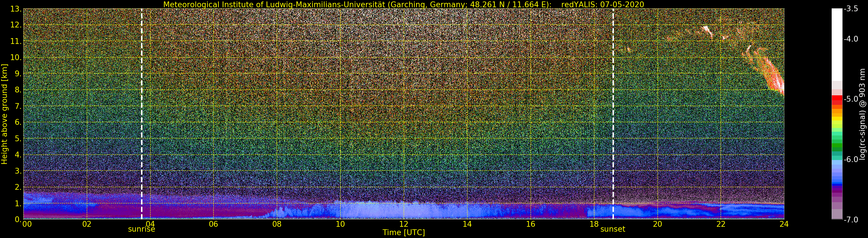Click the 'Time [UTC]' axis label
The width and height of the screenshot is (868, 238).
[x=403, y=232]
